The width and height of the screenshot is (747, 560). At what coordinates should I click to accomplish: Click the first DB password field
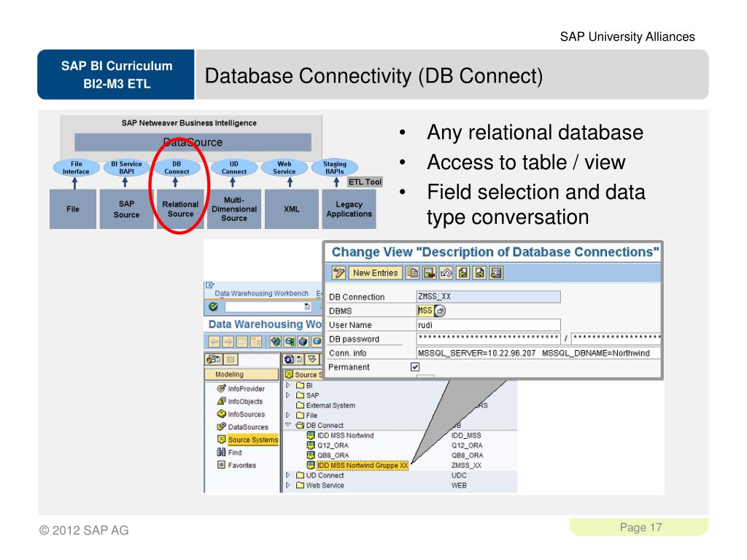(488, 338)
